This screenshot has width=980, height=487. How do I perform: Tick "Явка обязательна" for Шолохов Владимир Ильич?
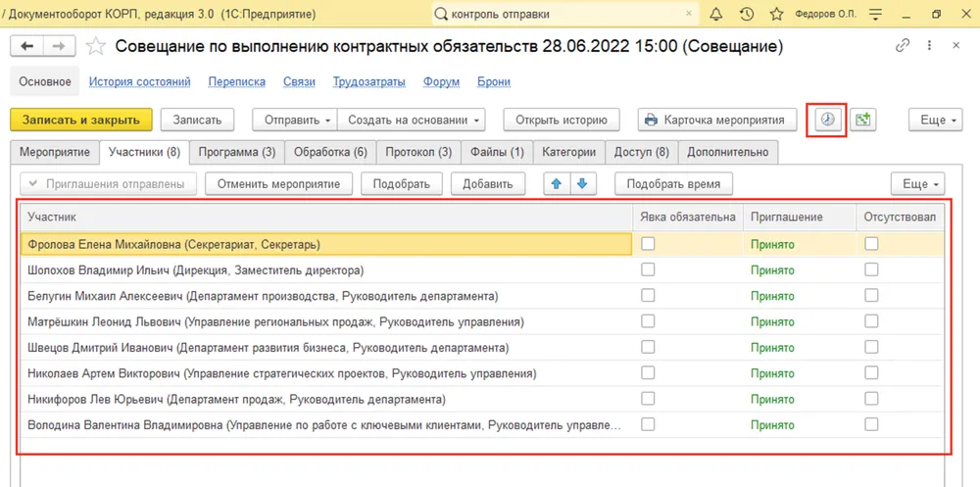pos(648,269)
